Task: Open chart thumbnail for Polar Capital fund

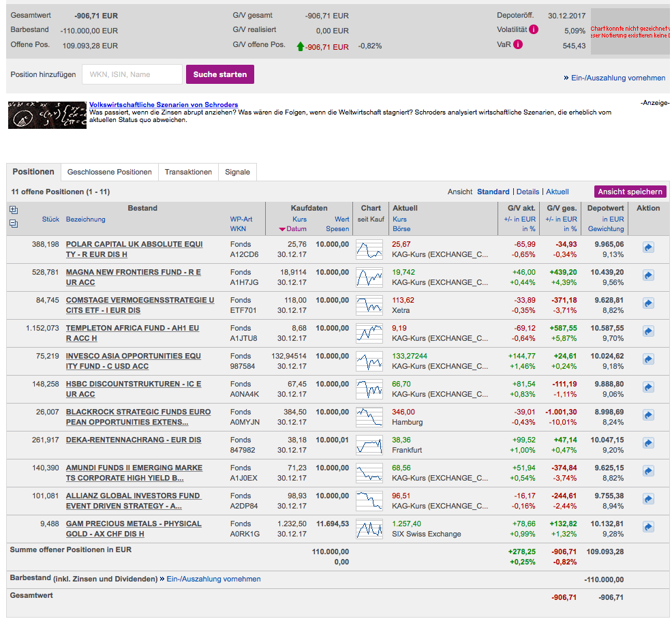Action: pos(369,250)
